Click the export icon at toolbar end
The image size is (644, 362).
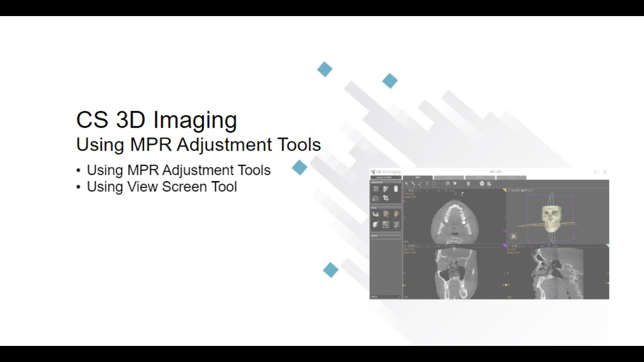click(x=489, y=184)
